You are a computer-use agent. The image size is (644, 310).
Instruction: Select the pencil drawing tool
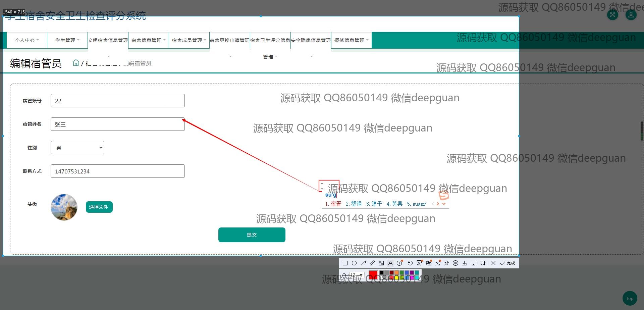pos(372,263)
